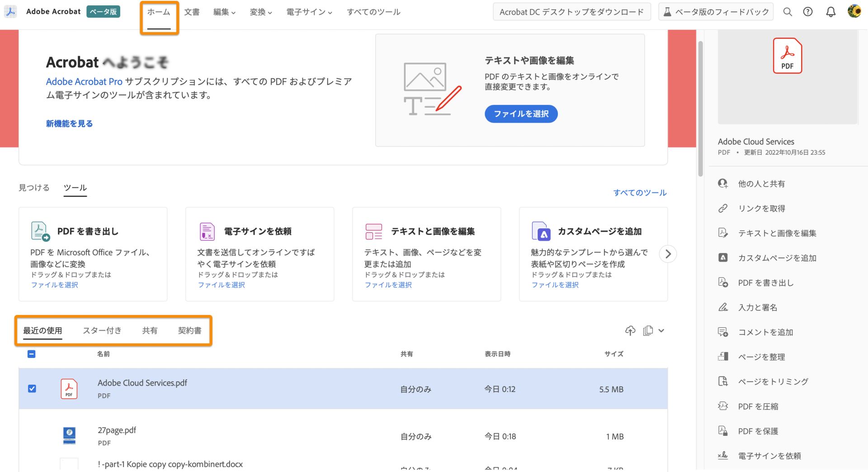Click the copy files icon above the list
Image resolution: width=868 pixels, height=472 pixels.
click(648, 330)
